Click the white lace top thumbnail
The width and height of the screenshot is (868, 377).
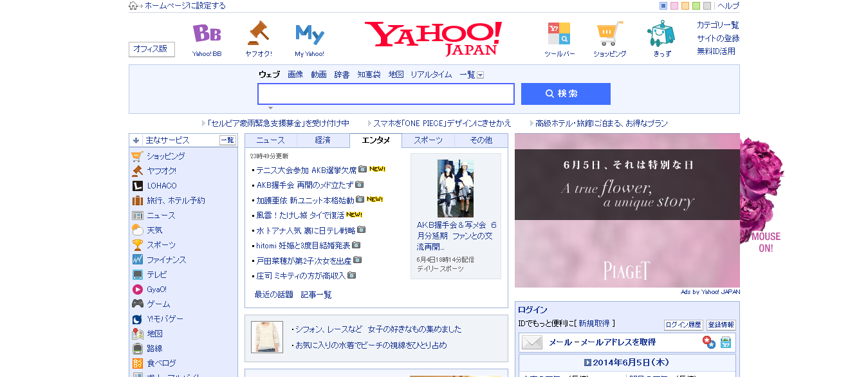pos(267,337)
